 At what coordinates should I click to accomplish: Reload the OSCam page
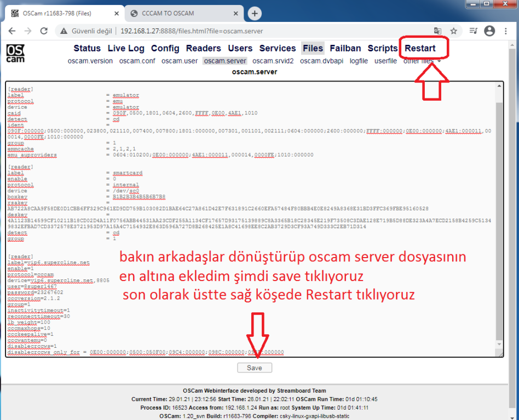pyautogui.click(x=44, y=31)
